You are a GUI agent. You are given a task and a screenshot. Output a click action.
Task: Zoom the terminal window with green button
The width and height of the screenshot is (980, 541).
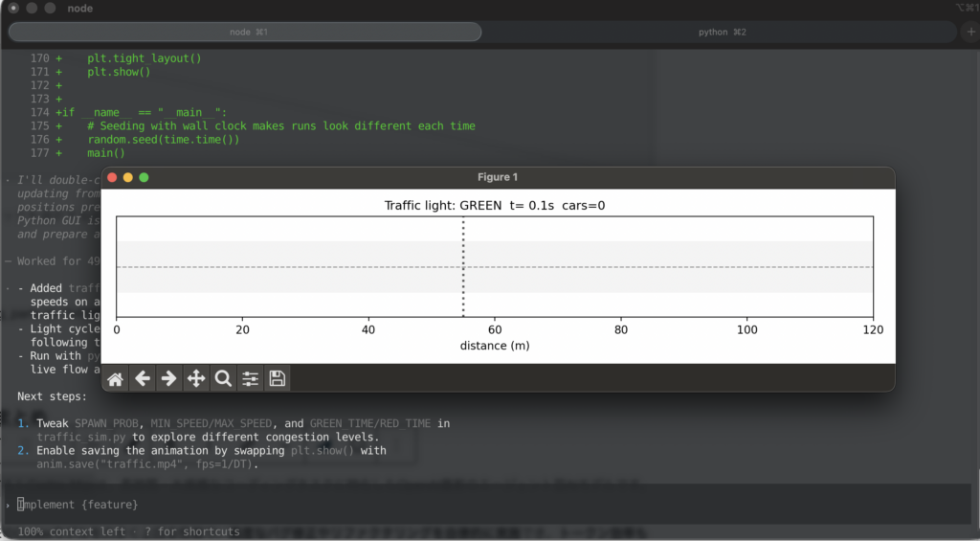coord(48,8)
